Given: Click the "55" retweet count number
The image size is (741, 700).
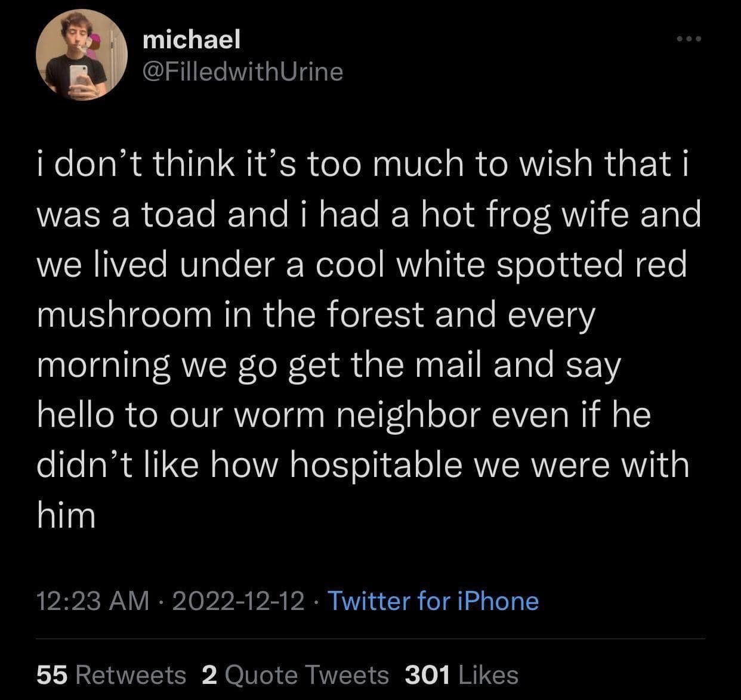Looking at the screenshot, I should (54, 675).
